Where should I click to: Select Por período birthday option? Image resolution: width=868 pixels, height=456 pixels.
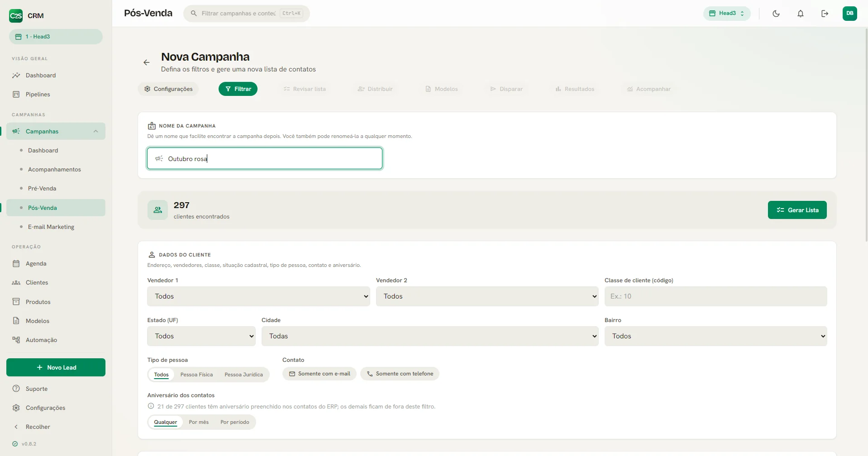point(234,422)
